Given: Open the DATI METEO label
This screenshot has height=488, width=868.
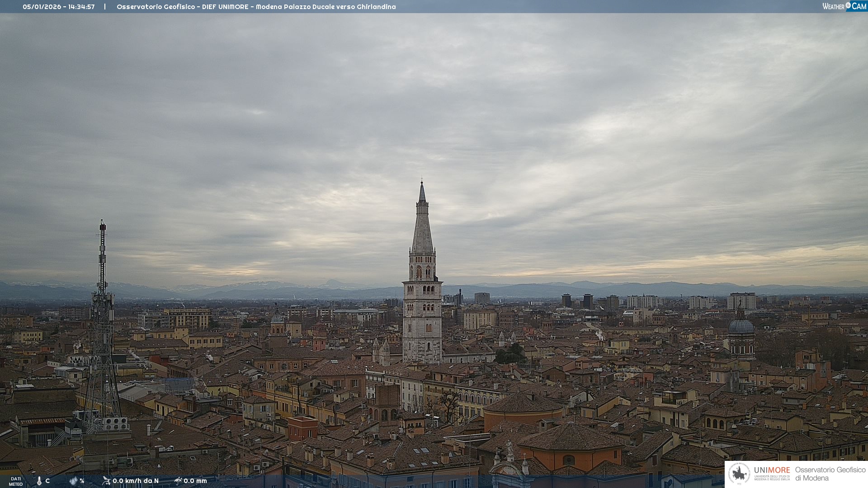Looking at the screenshot, I should (16, 481).
